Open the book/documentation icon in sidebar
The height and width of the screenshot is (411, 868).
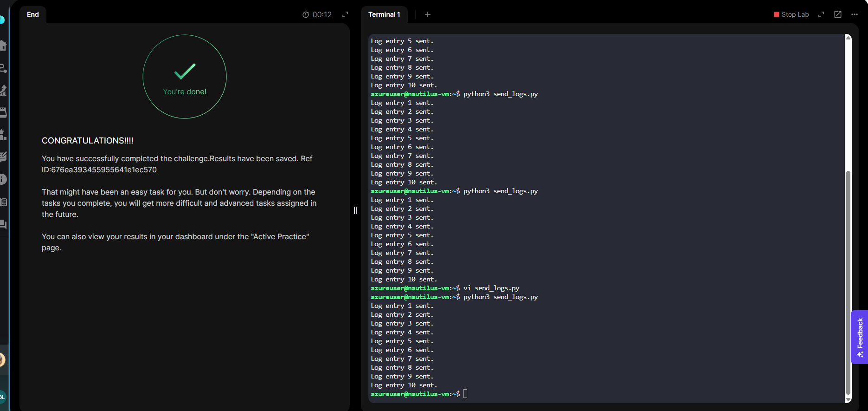(x=3, y=202)
